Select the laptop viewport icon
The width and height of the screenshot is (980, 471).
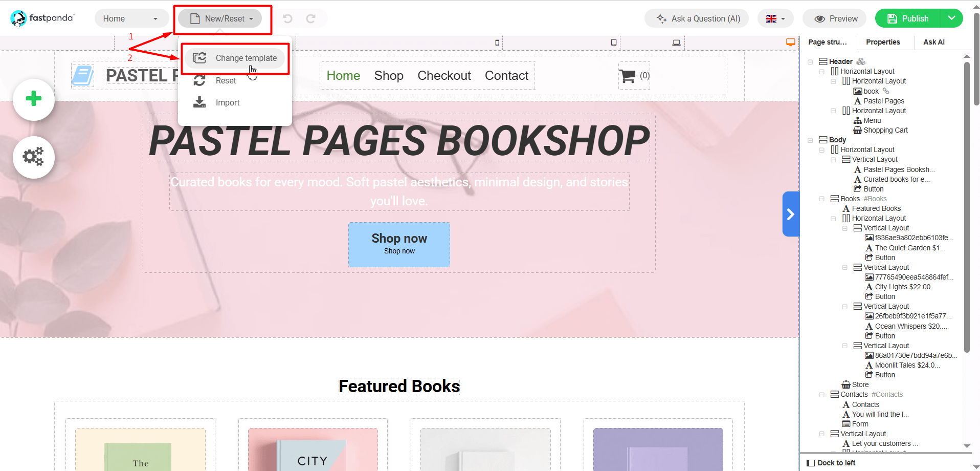coord(676,42)
